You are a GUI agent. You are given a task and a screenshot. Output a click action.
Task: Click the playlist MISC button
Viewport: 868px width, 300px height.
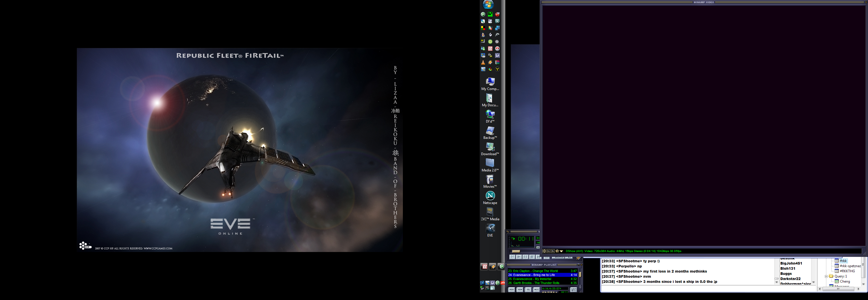(537, 289)
